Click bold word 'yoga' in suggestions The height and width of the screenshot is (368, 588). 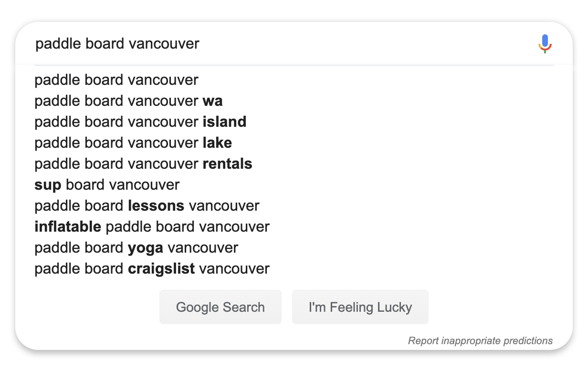point(146,247)
